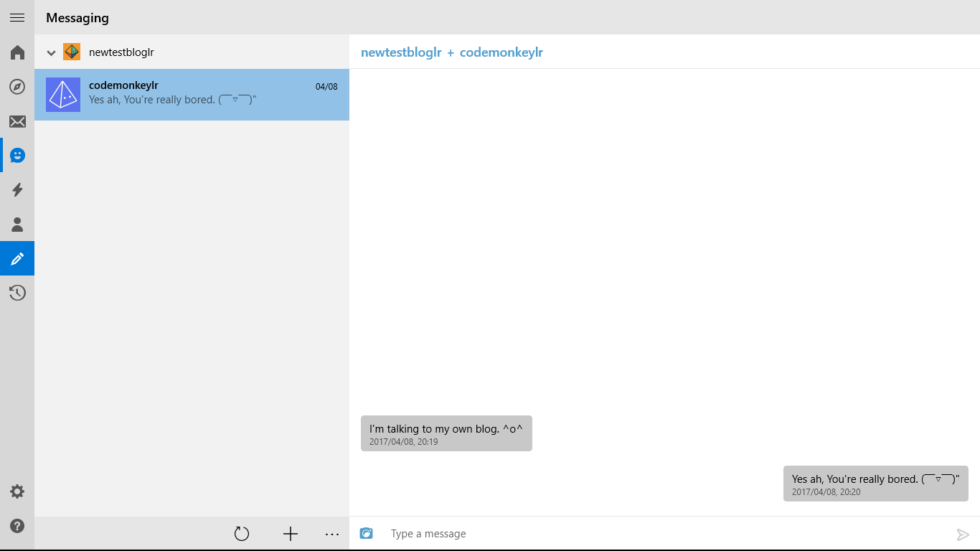The height and width of the screenshot is (551, 980).
Task: Open the History clock icon
Action: pyautogui.click(x=17, y=293)
